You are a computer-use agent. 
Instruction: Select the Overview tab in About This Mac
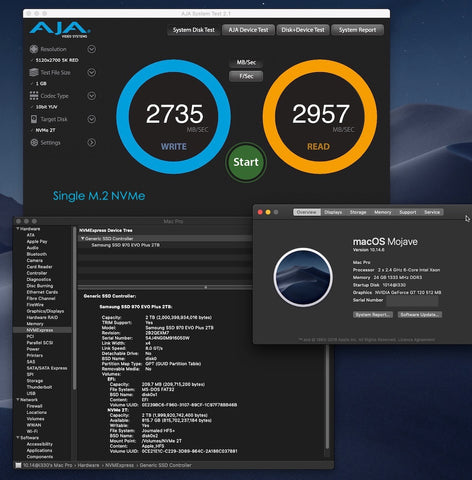tap(307, 212)
